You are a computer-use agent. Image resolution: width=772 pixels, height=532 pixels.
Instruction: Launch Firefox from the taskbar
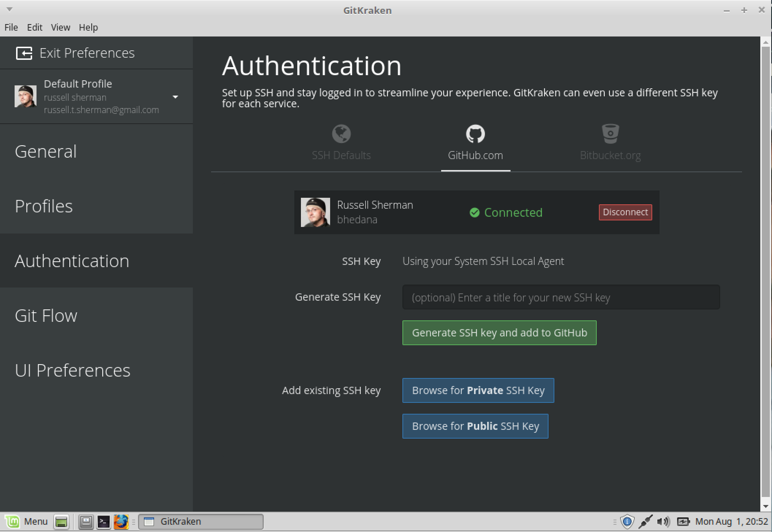(x=121, y=522)
